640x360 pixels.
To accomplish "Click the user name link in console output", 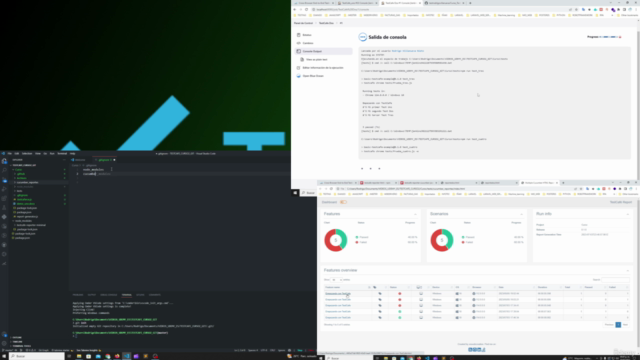I will coord(408,51).
